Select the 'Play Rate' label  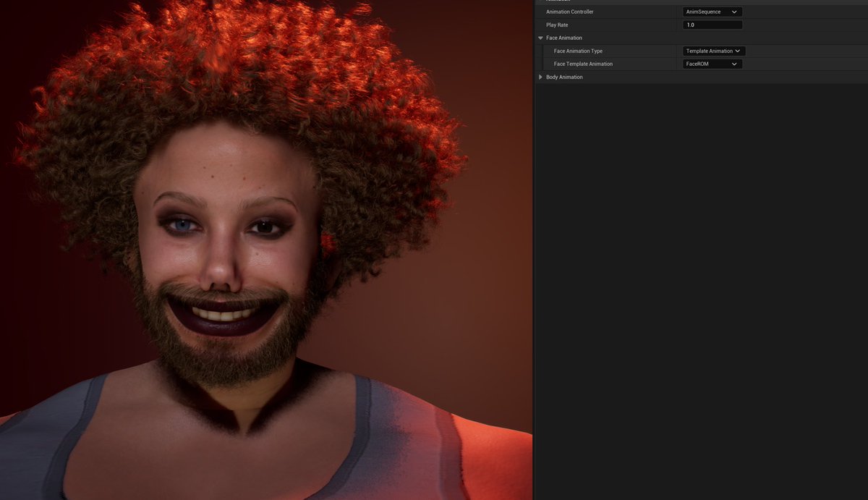(557, 25)
